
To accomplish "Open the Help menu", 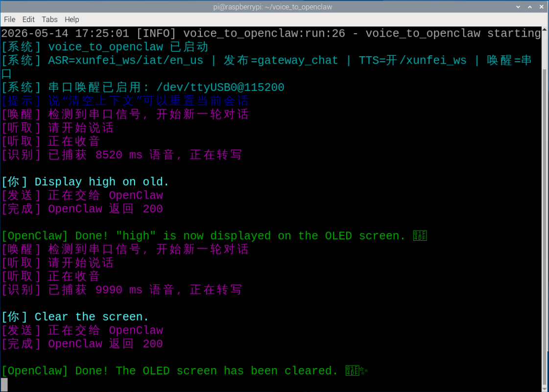I will (72, 20).
